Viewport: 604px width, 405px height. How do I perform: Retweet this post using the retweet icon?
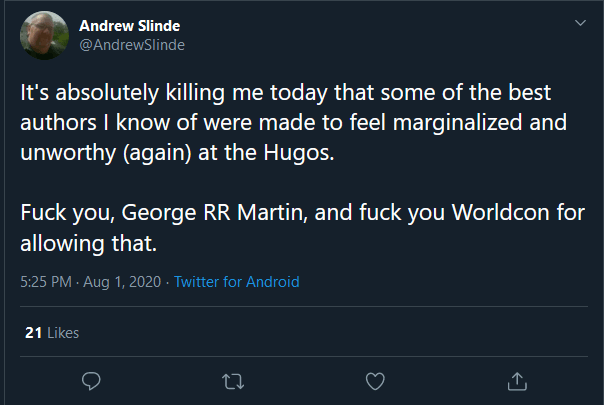click(x=233, y=381)
